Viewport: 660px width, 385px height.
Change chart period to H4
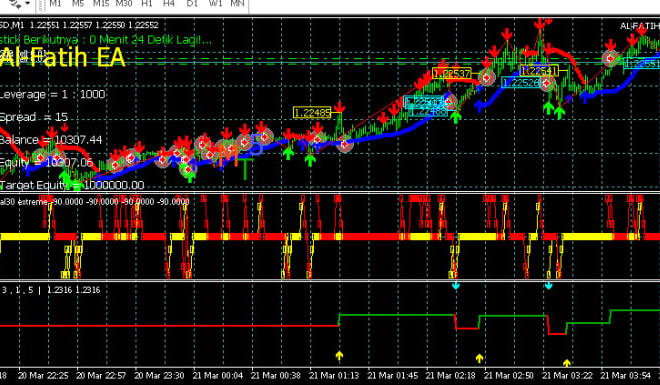pos(169,3)
